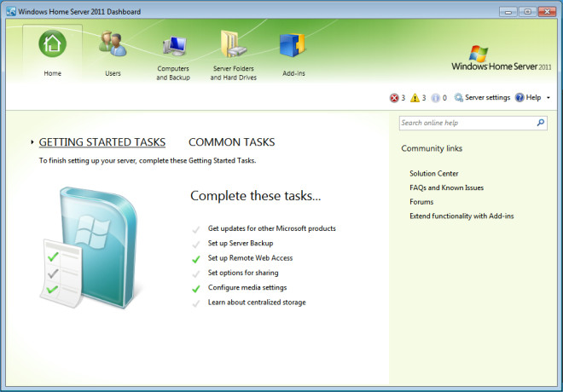Click green checkmark beside Configure media settings
The image size is (563, 392).
[196, 288]
